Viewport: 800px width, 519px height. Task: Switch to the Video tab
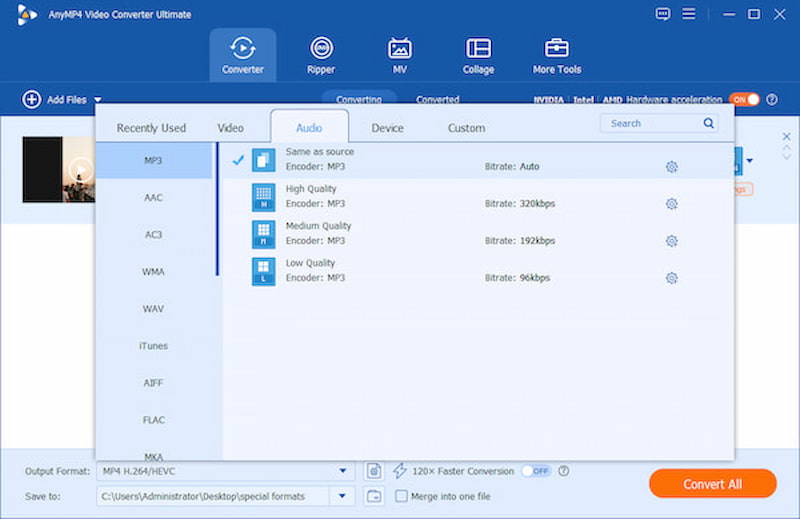[231, 128]
